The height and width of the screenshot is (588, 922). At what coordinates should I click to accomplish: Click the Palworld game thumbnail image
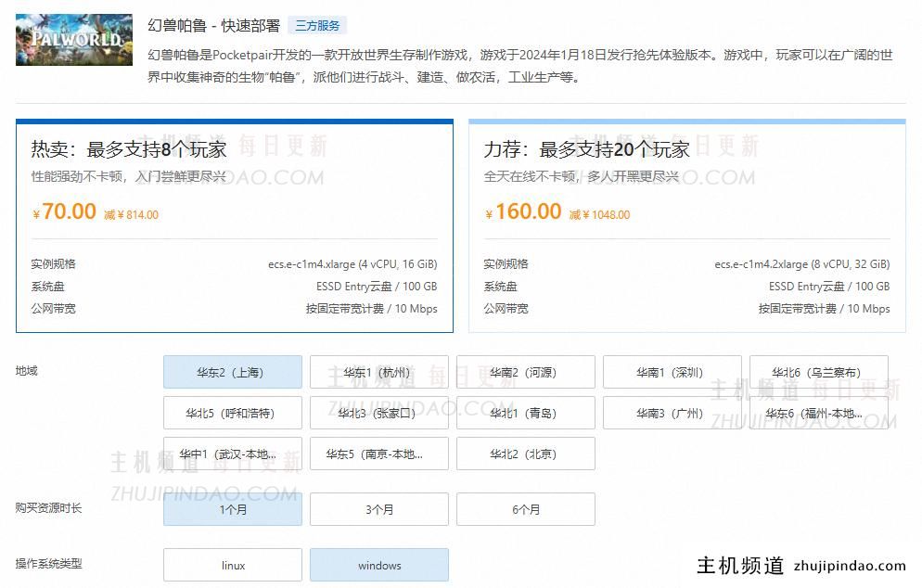[x=74, y=39]
